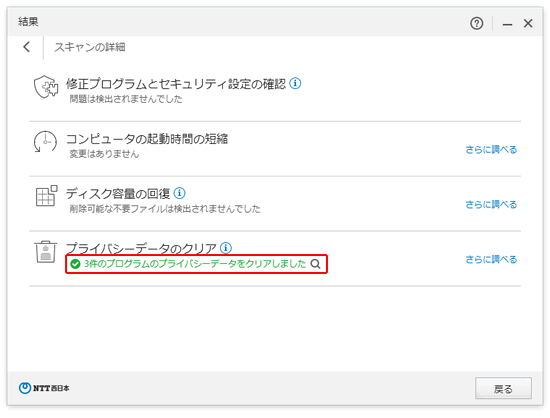Click さらに調べる for startup time
The height and width of the screenshot is (418, 550).
[491, 150]
